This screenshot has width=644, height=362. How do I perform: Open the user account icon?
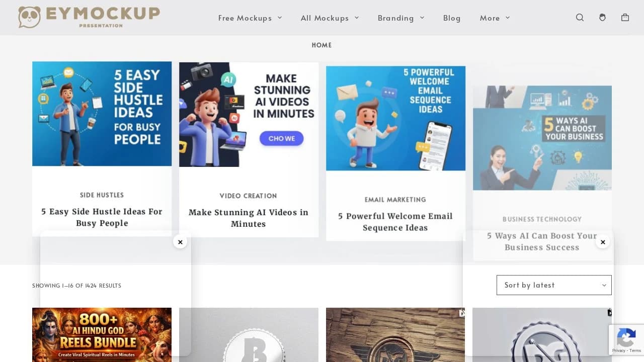[602, 18]
